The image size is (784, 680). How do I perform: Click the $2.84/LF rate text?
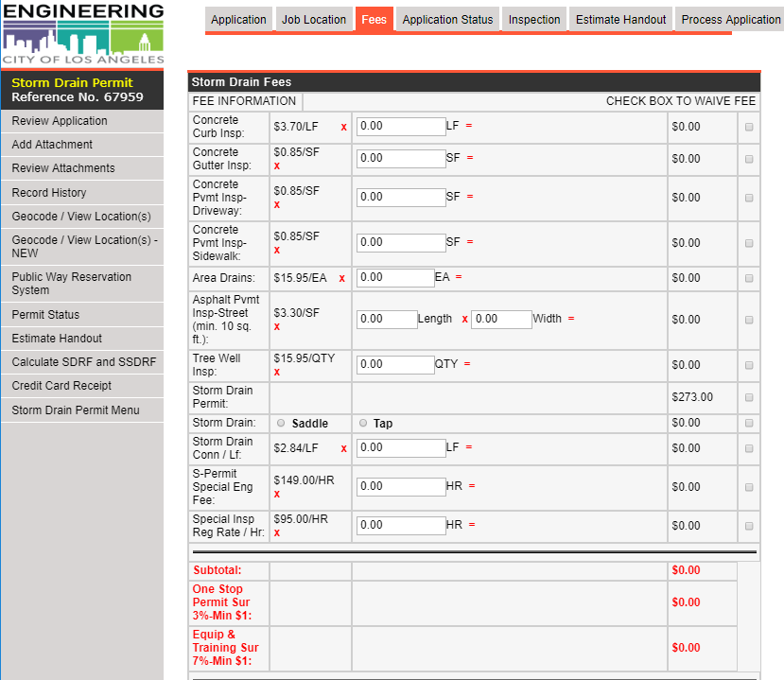pos(295,448)
